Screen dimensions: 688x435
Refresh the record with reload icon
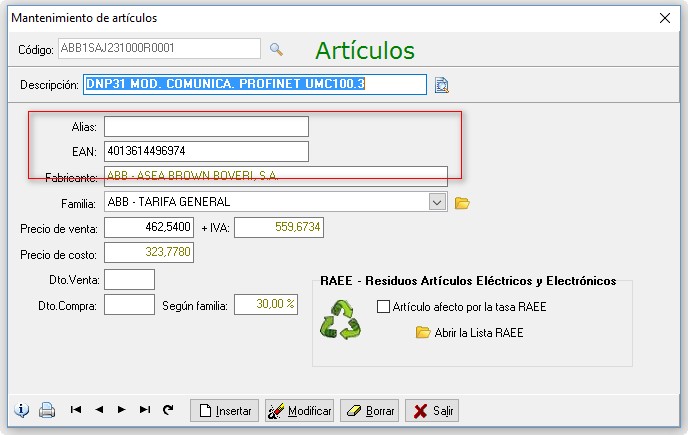coord(168,410)
